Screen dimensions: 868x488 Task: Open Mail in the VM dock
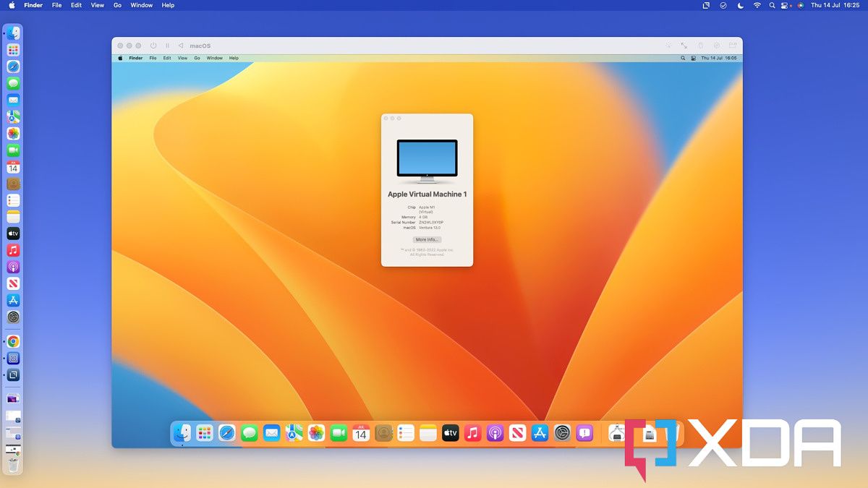coord(271,433)
